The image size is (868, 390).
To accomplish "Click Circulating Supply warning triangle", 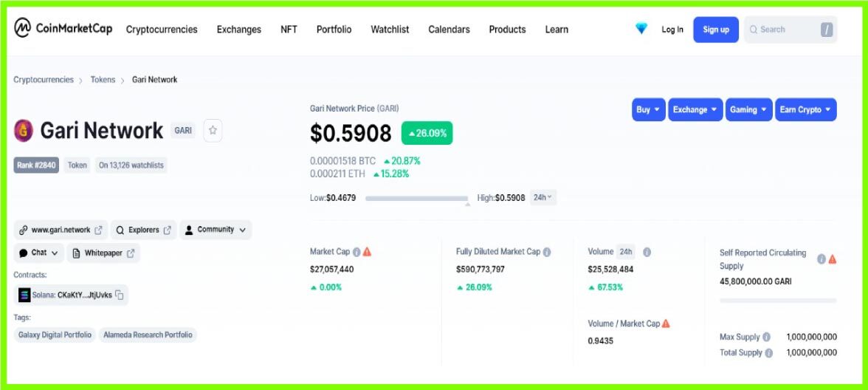I will tap(832, 259).
